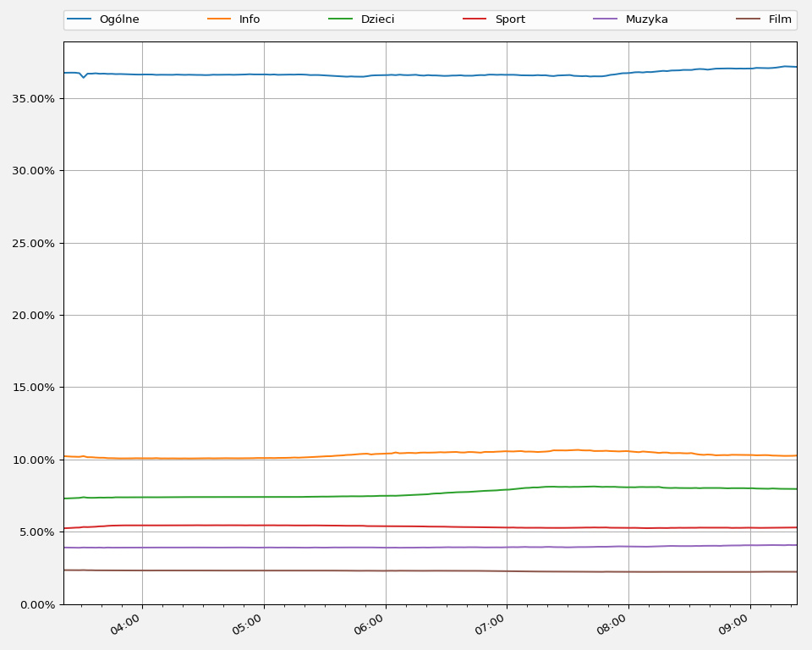Click the 25.00% y-axis label
812x650 pixels.
click(34, 243)
